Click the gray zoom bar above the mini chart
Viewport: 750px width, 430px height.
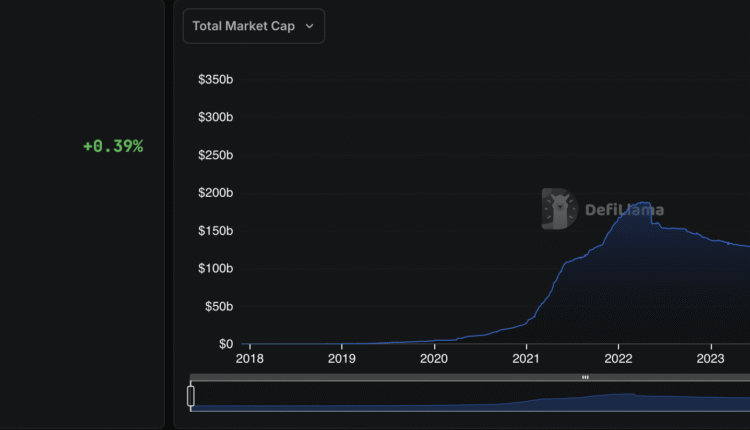click(400, 377)
